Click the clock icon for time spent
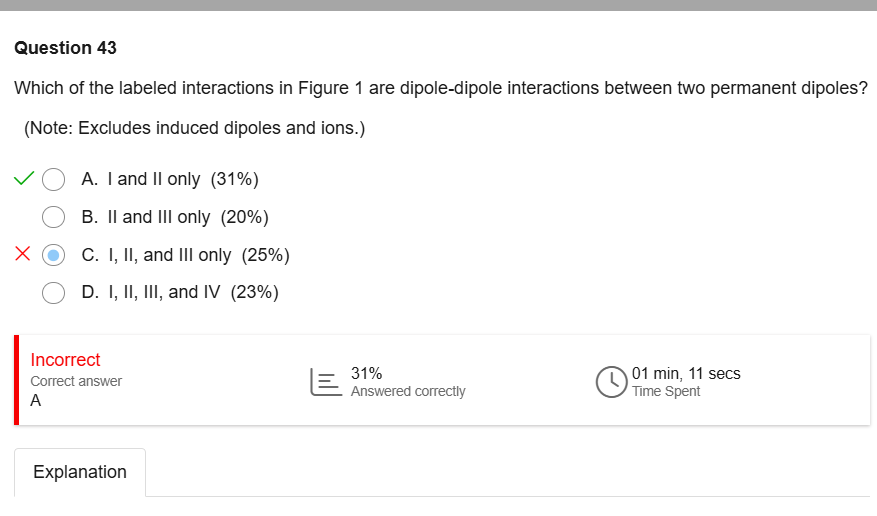Screen dimensions: 877x516 click(610, 382)
